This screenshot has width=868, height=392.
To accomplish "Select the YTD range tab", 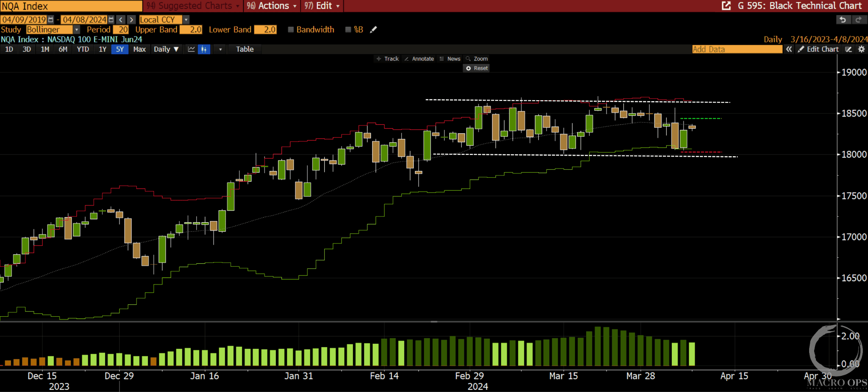I will tap(83, 49).
